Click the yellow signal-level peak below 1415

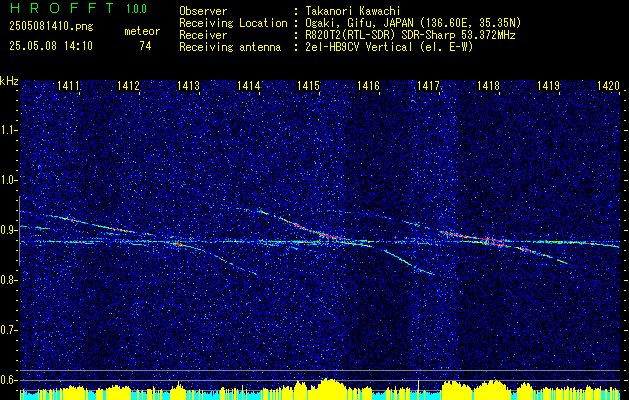click(329, 387)
